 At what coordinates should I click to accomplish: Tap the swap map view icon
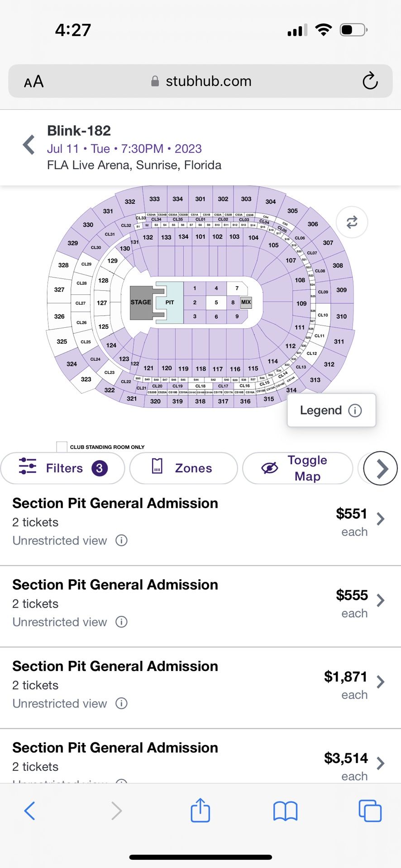click(x=352, y=222)
